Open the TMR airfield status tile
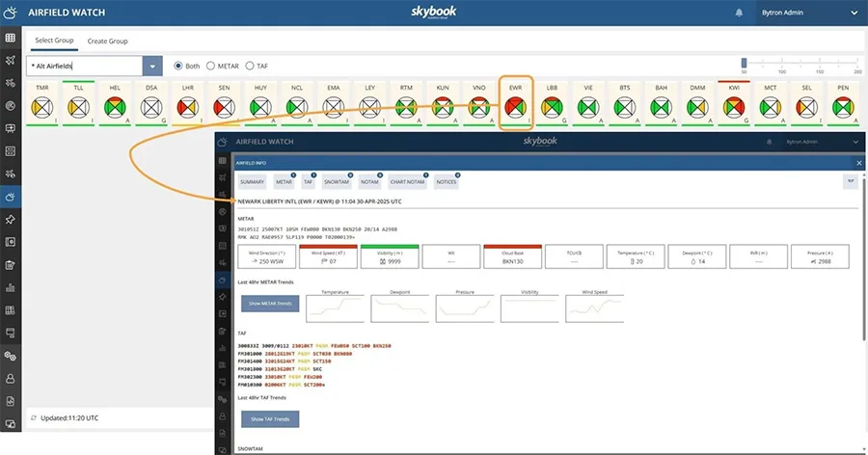 42,103
